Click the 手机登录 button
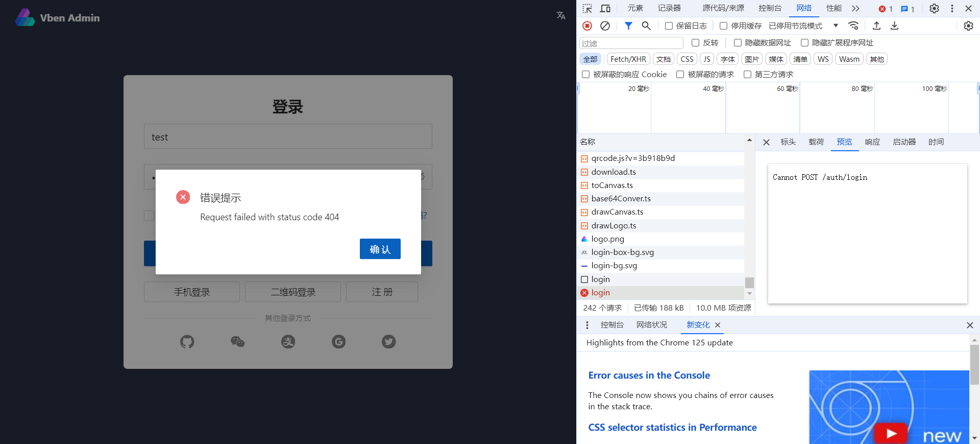Viewport: 980px width, 444px height. [192, 292]
